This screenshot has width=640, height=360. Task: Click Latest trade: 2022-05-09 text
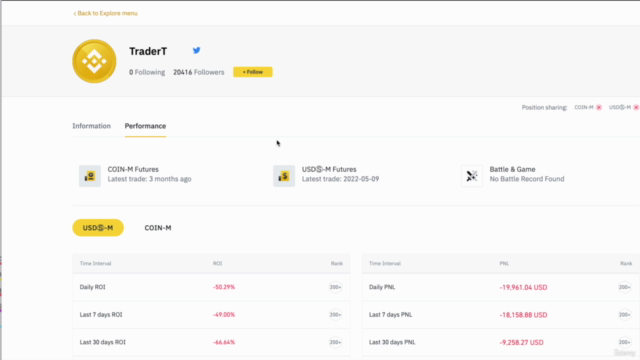(340, 179)
